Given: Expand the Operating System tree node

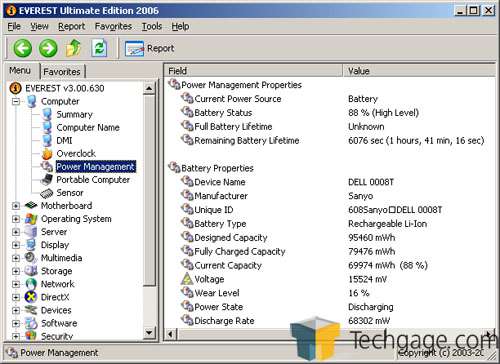Looking at the screenshot, I should [x=16, y=219].
